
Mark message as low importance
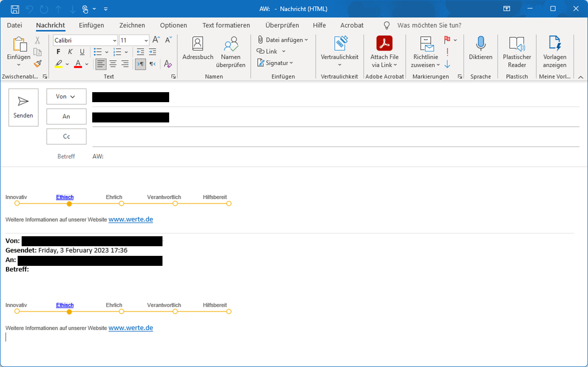[x=447, y=64]
